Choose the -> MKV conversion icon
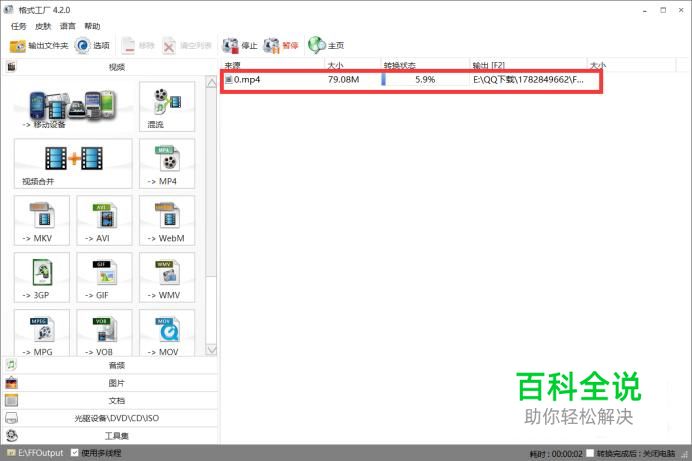This screenshot has width=692, height=461. [42, 221]
